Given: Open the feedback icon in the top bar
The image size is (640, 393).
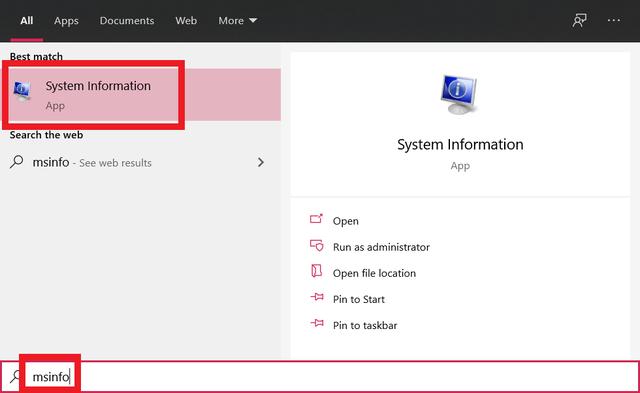Looking at the screenshot, I should [x=579, y=20].
